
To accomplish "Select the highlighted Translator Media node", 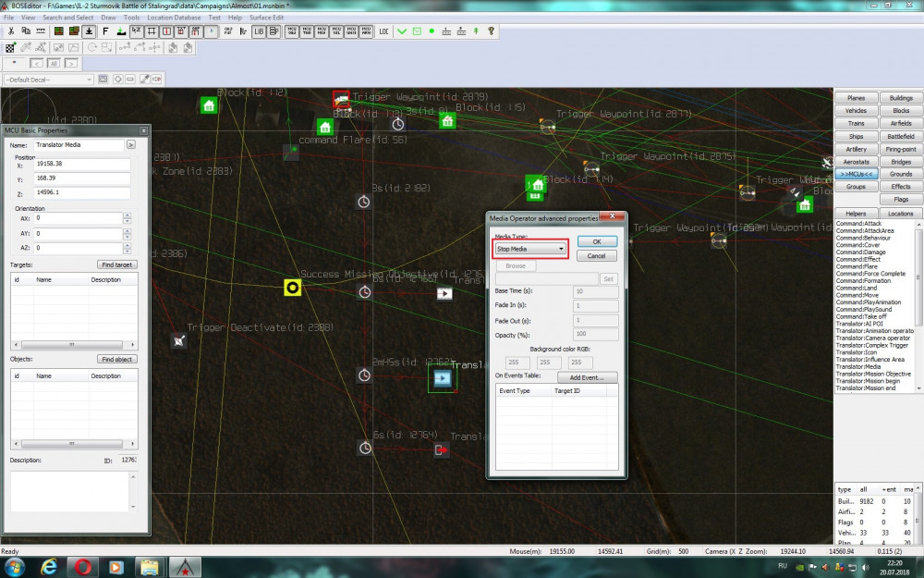I will (442, 377).
